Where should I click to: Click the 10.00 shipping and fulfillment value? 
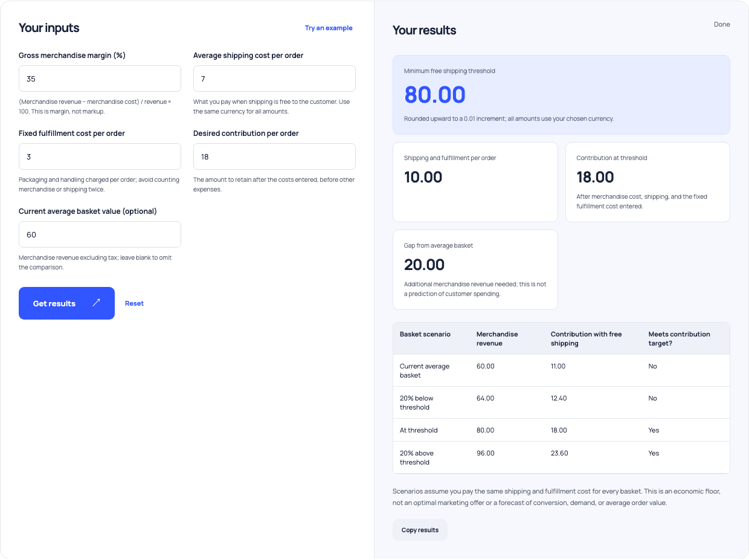tap(423, 177)
